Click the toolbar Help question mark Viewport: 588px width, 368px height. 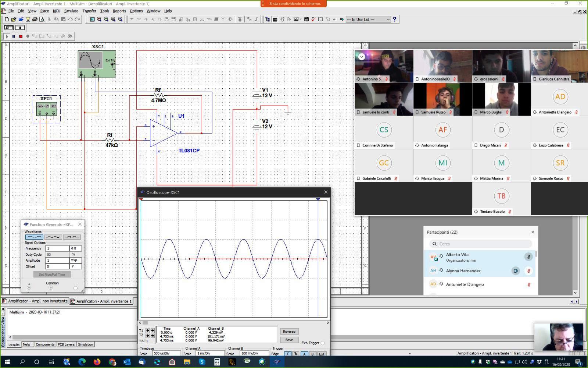point(395,19)
